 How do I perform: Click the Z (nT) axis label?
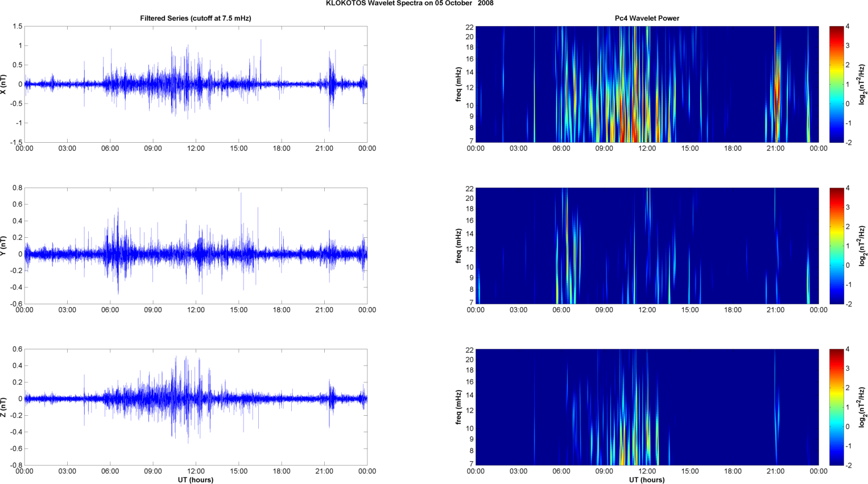pyautogui.click(x=3, y=407)
